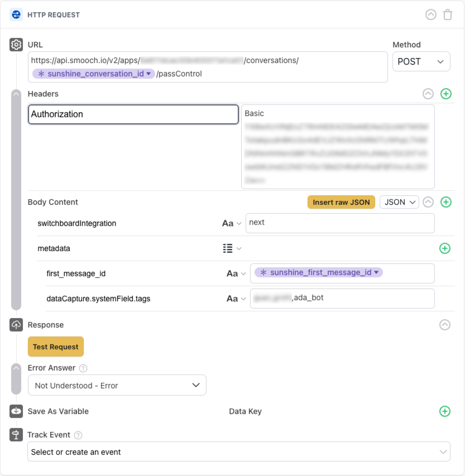Click the URL settings gear icon
465x476 pixels.
(x=16, y=45)
